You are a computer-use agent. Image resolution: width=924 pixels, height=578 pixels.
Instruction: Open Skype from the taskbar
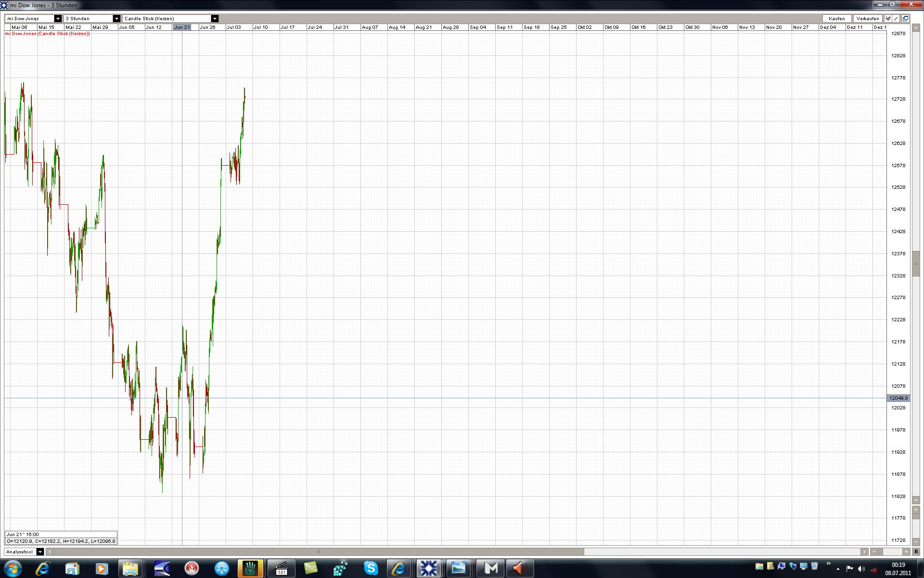[x=371, y=568]
